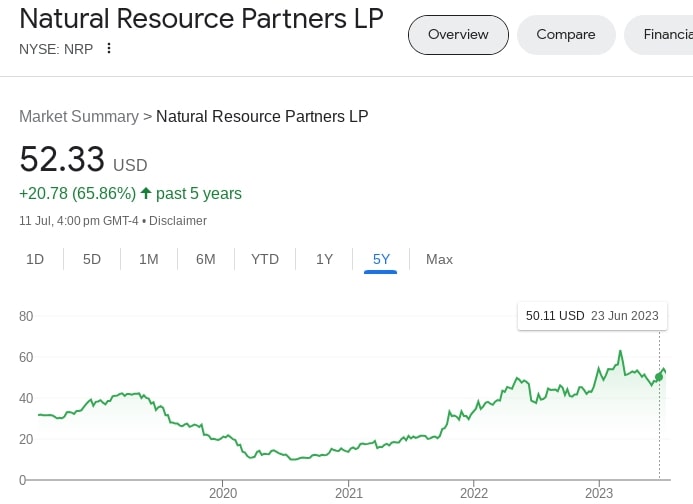The height and width of the screenshot is (504, 693).
Task: Select the 1M time range
Action: point(149,259)
